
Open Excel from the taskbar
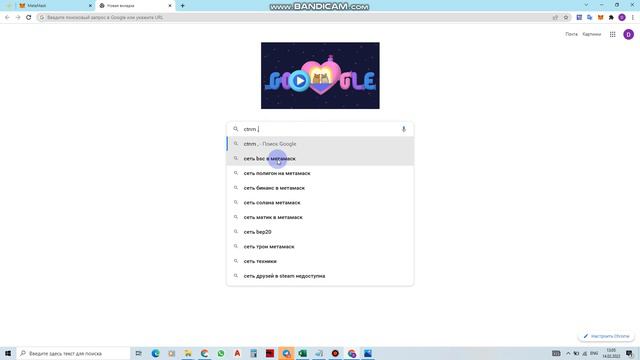click(302, 353)
